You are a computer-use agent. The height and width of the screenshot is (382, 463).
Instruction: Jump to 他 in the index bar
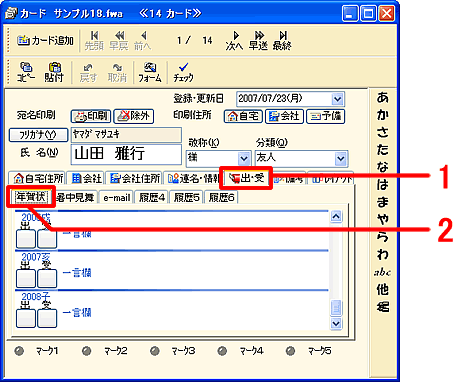point(383,289)
